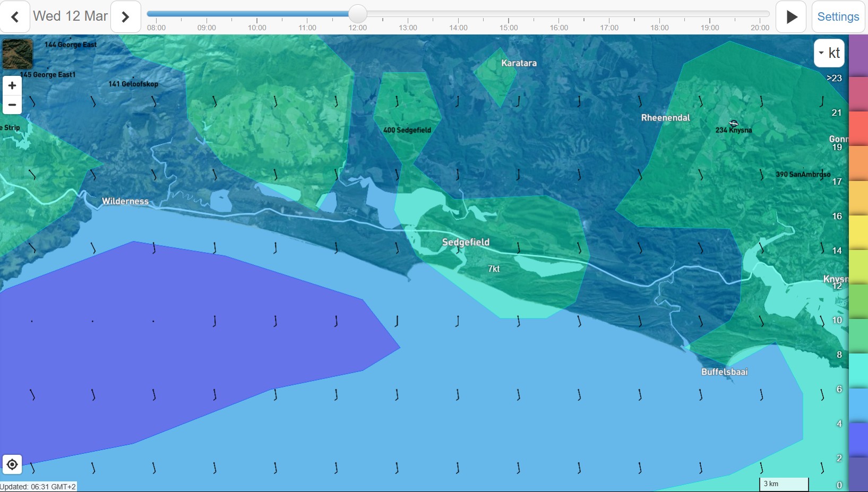Select the 141 Geloofskop station
868x492 pixels.
133,84
